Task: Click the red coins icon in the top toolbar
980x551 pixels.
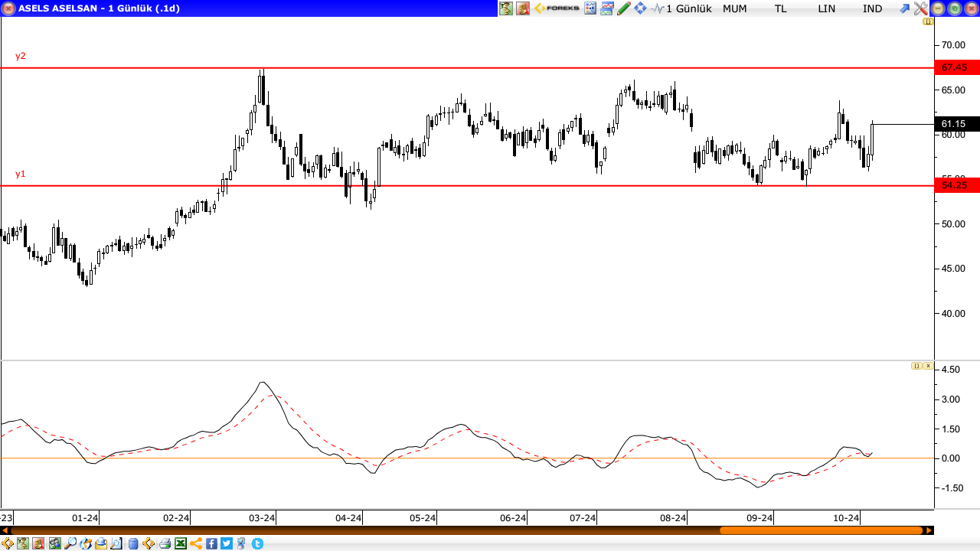Action: pyautogui.click(x=523, y=8)
